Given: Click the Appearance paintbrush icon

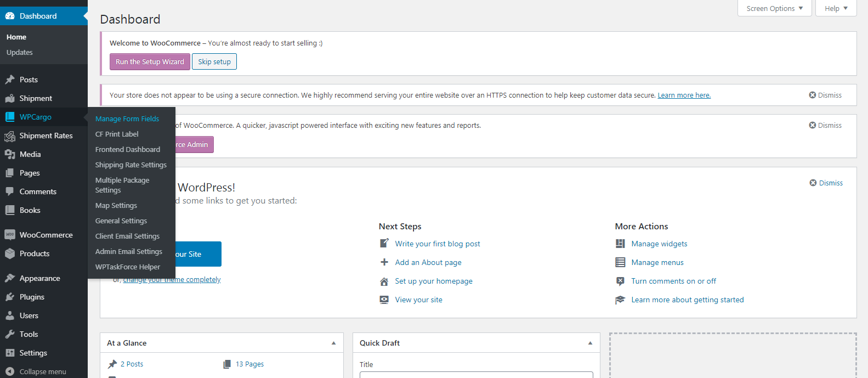Looking at the screenshot, I should click(x=10, y=278).
